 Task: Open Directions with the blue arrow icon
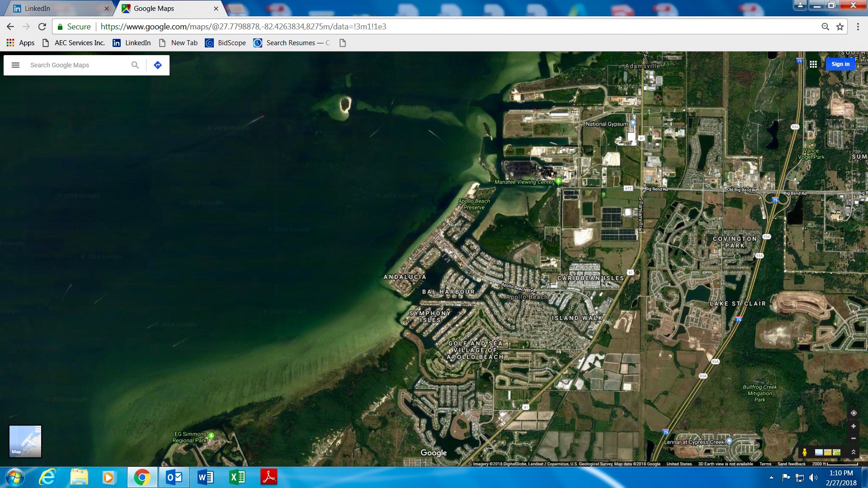click(157, 65)
